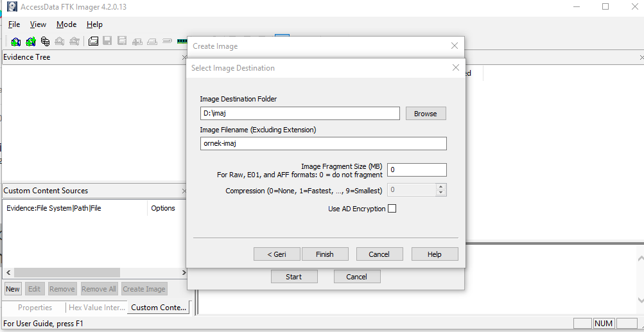Click the Image Destination Folder field
644x332 pixels.
(x=300, y=114)
